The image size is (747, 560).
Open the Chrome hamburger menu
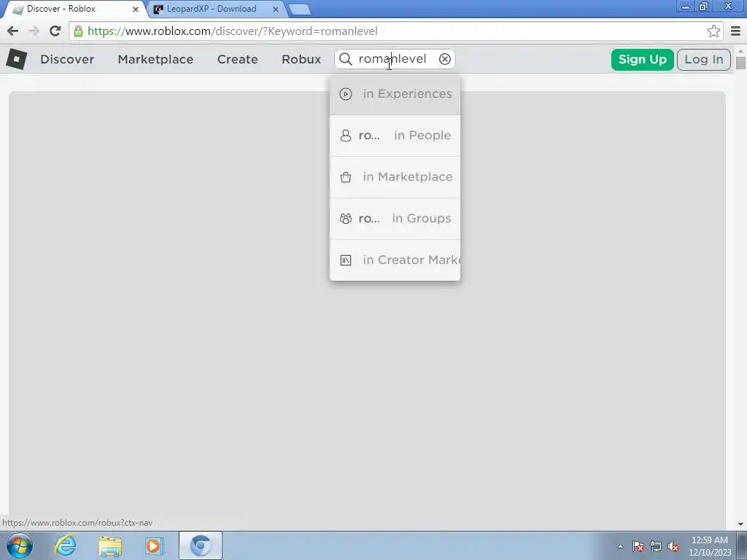pyautogui.click(x=735, y=31)
